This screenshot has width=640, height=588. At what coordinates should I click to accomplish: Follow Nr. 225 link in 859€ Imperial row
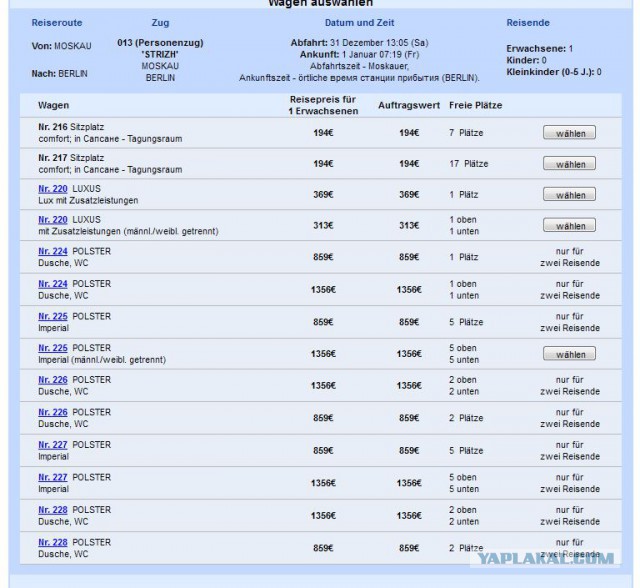[53, 317]
